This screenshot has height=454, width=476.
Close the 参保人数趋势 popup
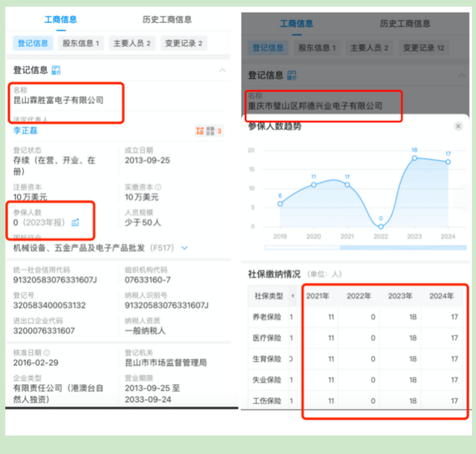click(x=458, y=126)
